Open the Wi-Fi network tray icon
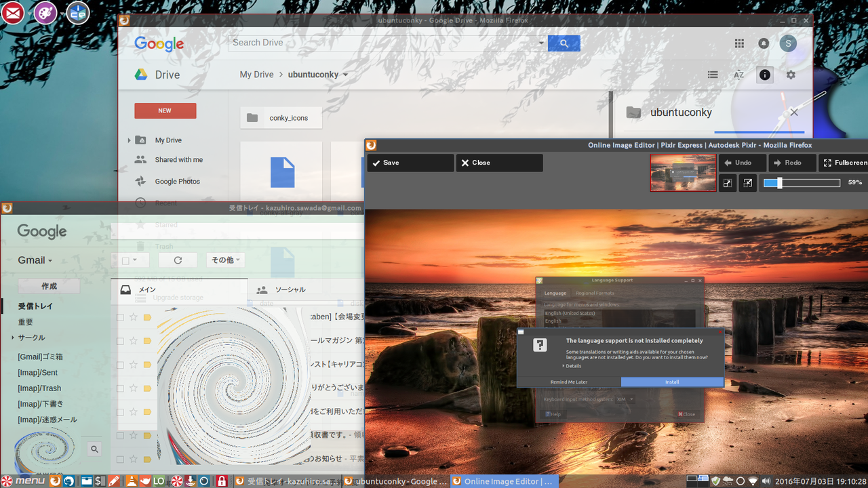The height and width of the screenshot is (488, 868). pos(753,481)
